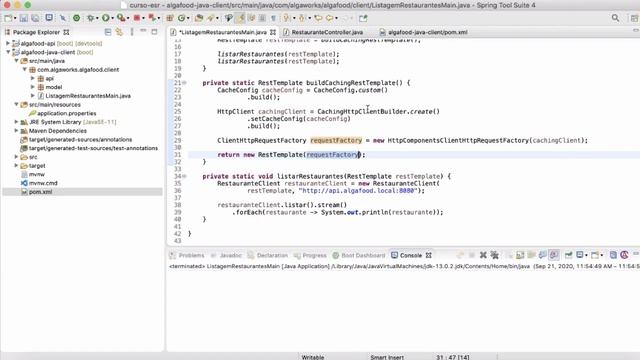Select mvnw.cmd file
Viewport: 640px width, 360px height.
tap(43, 183)
